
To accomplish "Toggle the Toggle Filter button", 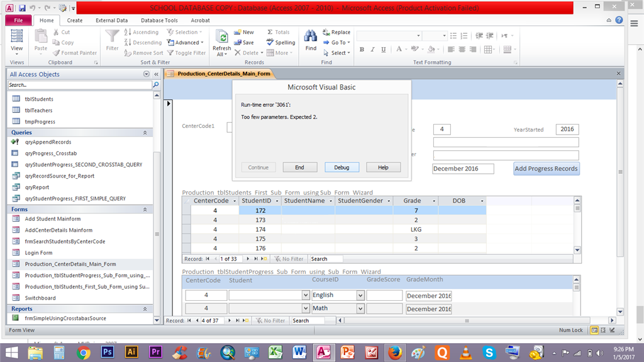I will [x=186, y=53].
